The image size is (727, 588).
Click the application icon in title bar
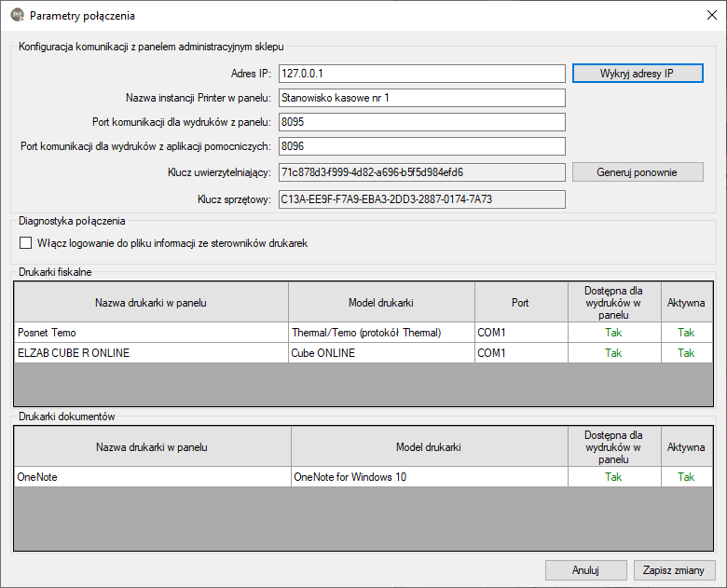[x=17, y=15]
